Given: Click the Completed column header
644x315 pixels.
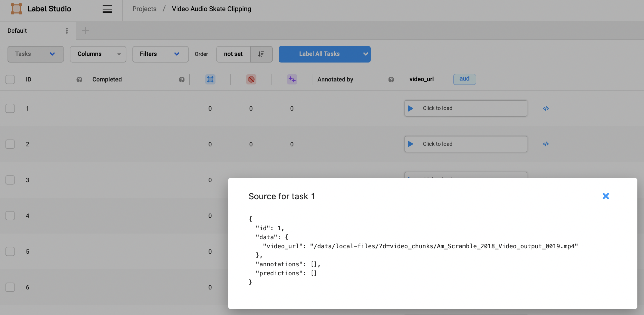Looking at the screenshot, I should tap(107, 80).
